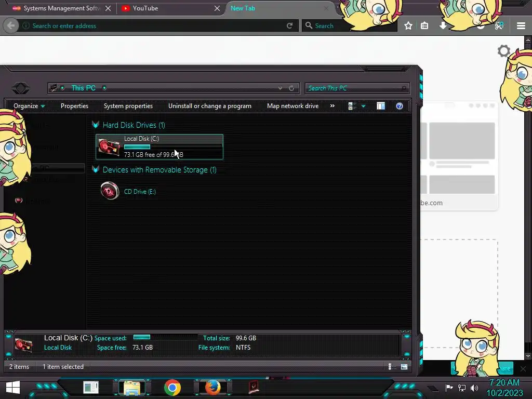This screenshot has width=532, height=399.
Task: Click the CD Drive (E:) label
Action: (x=140, y=192)
